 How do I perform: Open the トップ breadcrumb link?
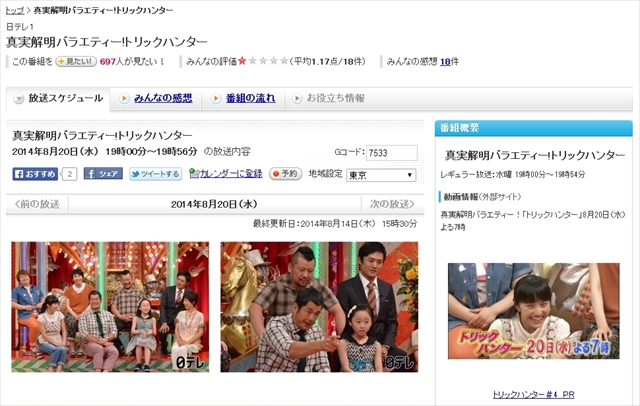pos(15,10)
